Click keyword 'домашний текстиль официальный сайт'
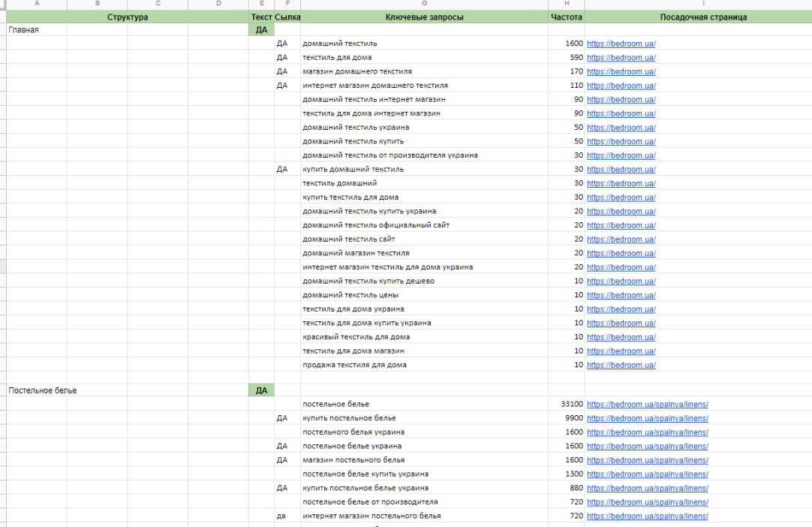Image resolution: width=812 pixels, height=527 pixels. click(376, 225)
